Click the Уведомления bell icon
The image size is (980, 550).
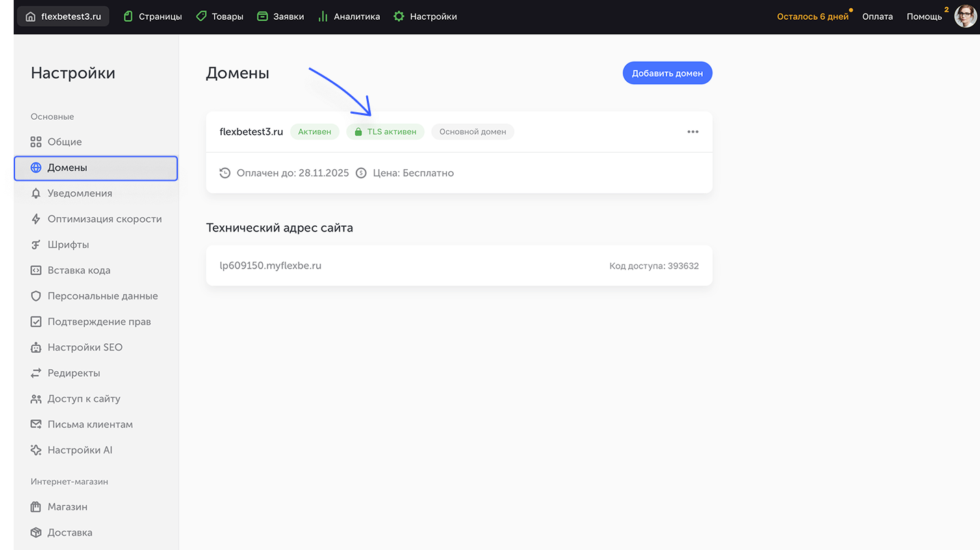click(35, 192)
